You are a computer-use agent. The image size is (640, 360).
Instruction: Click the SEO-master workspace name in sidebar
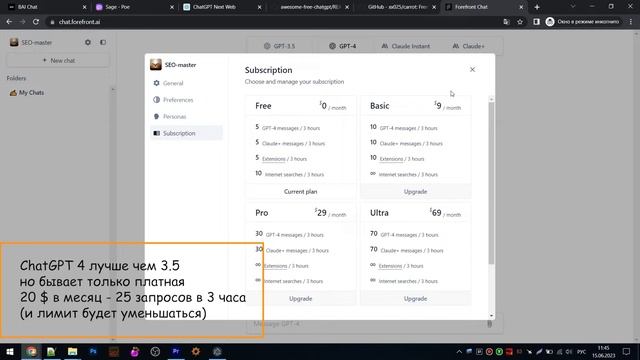37,42
